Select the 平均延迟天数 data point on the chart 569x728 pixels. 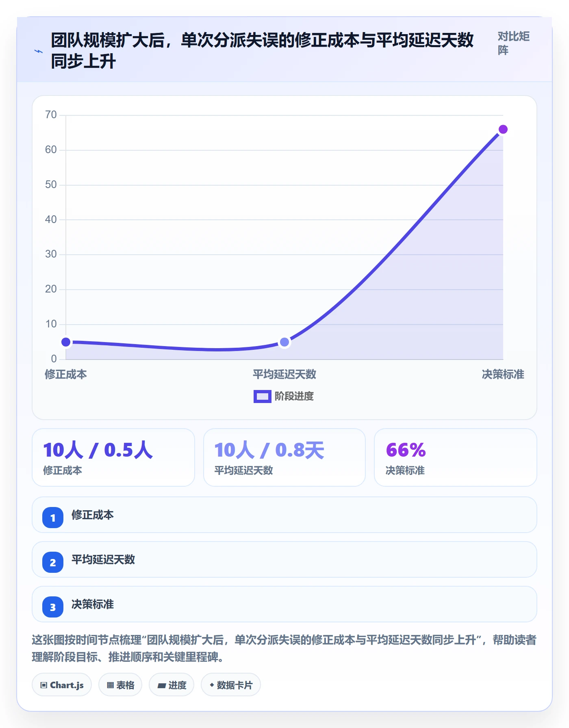coord(284,342)
